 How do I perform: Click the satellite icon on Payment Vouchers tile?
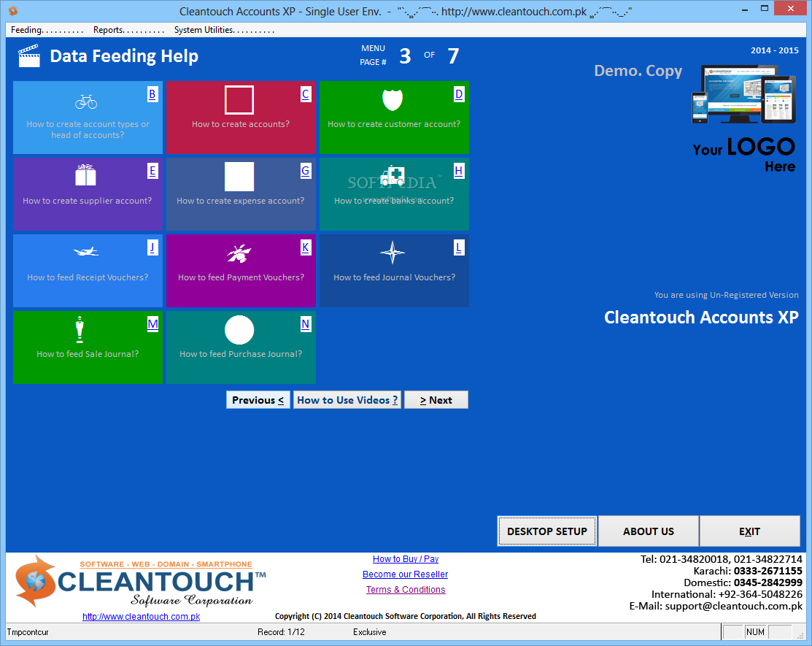239,253
